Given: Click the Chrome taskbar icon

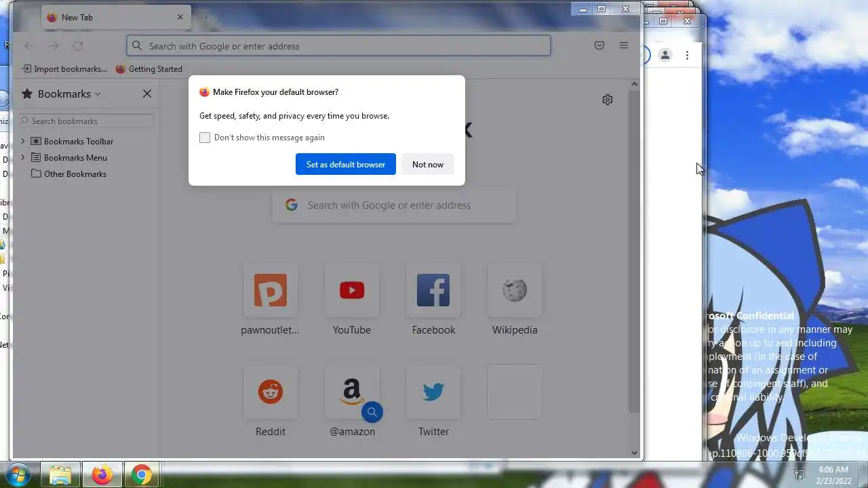Looking at the screenshot, I should [x=142, y=474].
